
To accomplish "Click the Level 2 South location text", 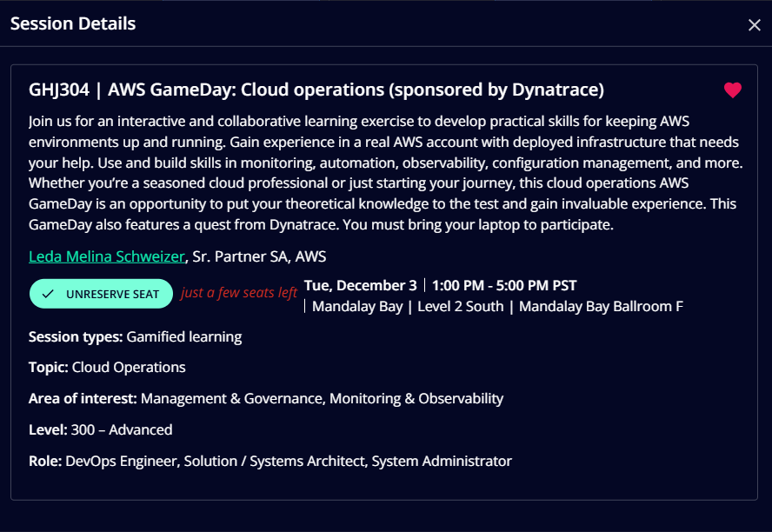I will click(461, 307).
